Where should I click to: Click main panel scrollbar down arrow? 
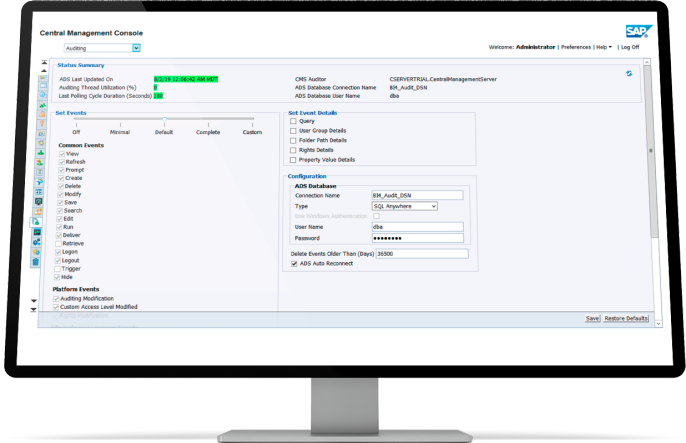(x=658, y=324)
